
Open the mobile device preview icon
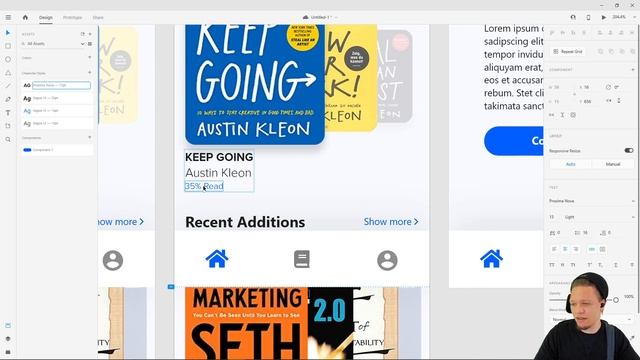click(588, 18)
